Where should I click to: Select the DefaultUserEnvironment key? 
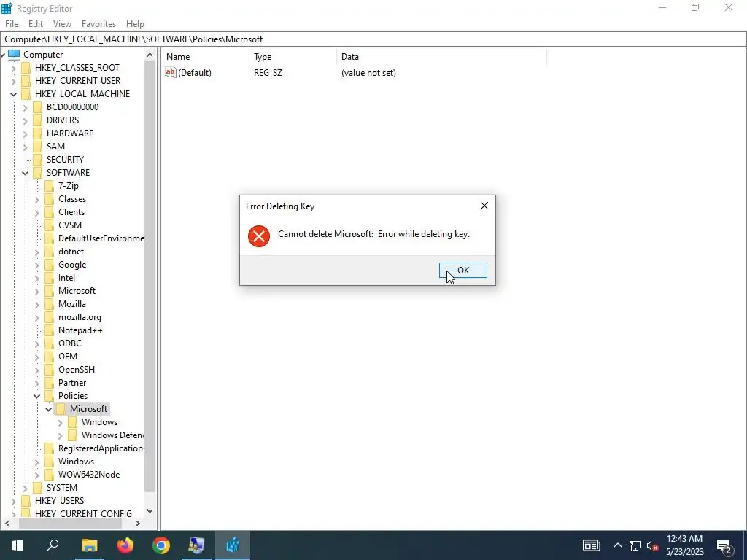101,238
